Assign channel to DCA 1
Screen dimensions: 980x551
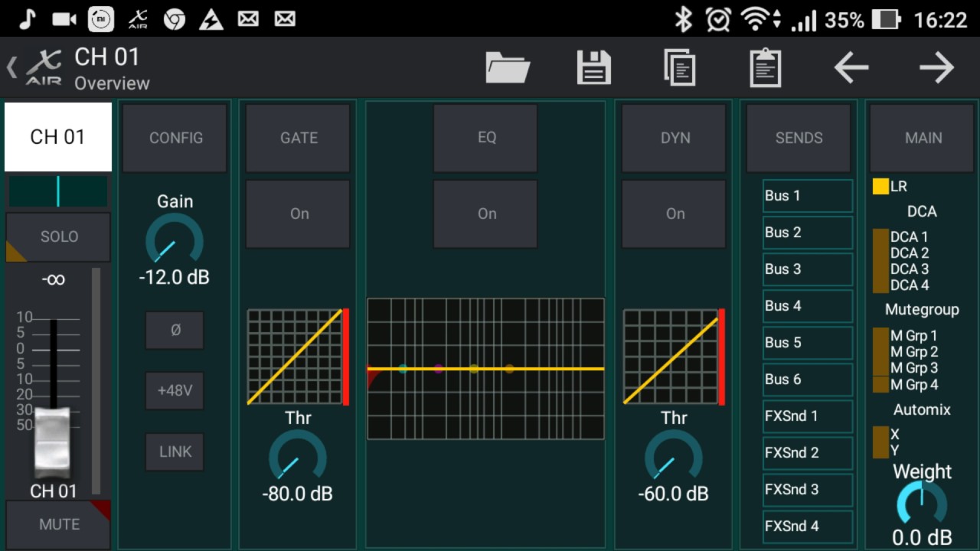click(x=900, y=237)
